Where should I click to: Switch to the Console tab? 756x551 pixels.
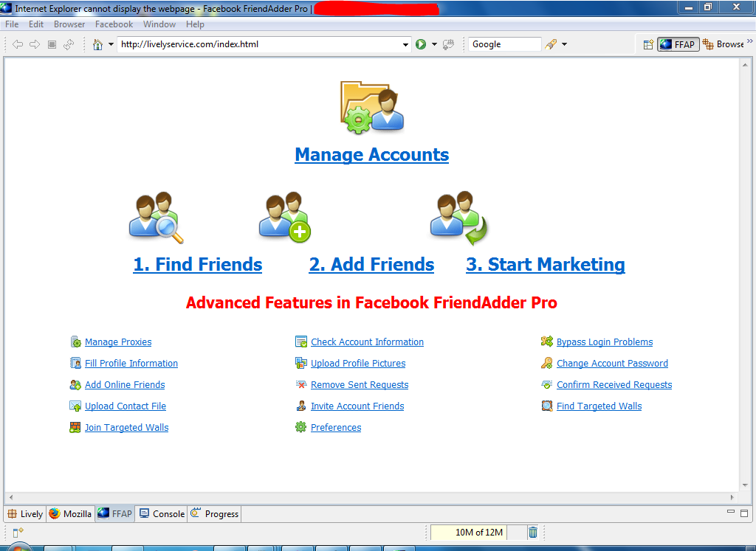tap(162, 514)
